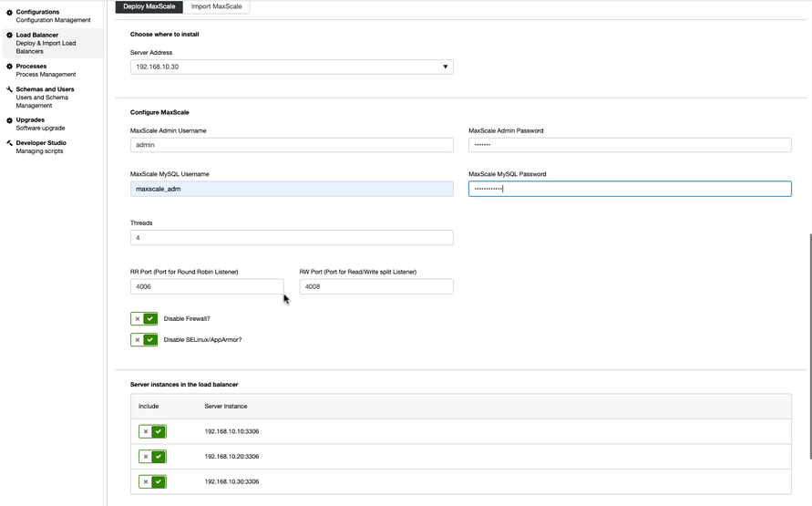Click the Upgrades gear icon
The image size is (812, 506).
click(x=9, y=120)
